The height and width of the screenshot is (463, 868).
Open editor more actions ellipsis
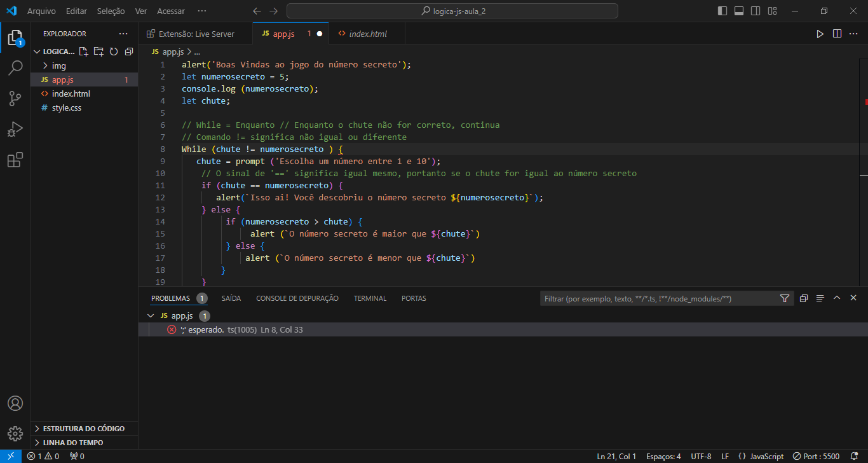(853, 34)
